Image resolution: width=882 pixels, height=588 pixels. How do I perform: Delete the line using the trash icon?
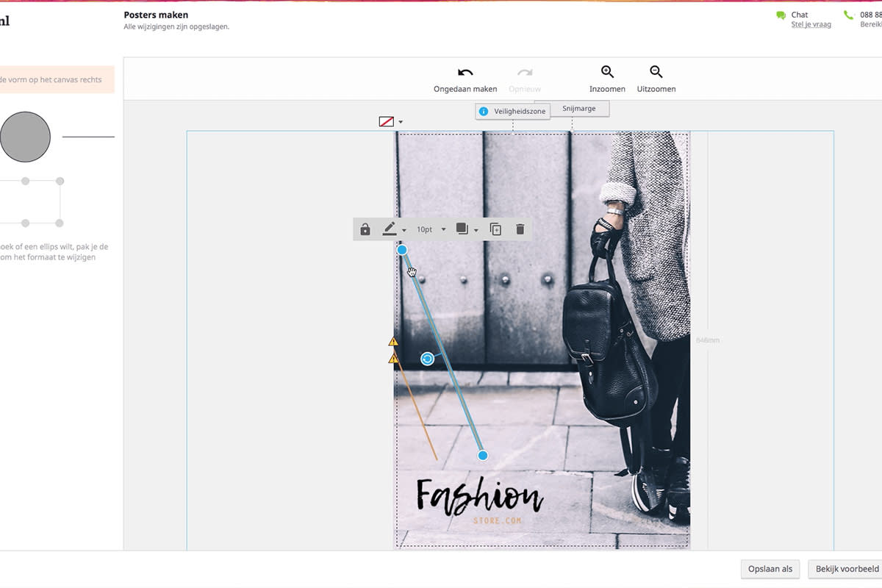[x=520, y=229]
